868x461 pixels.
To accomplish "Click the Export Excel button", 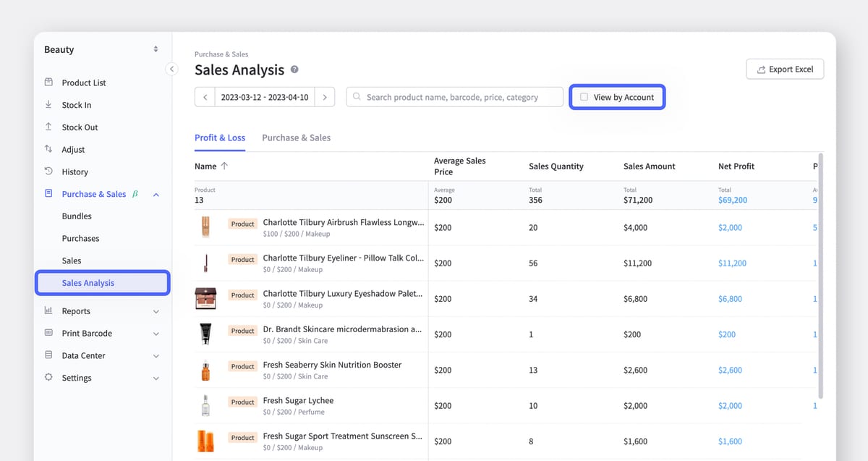I will coord(785,69).
